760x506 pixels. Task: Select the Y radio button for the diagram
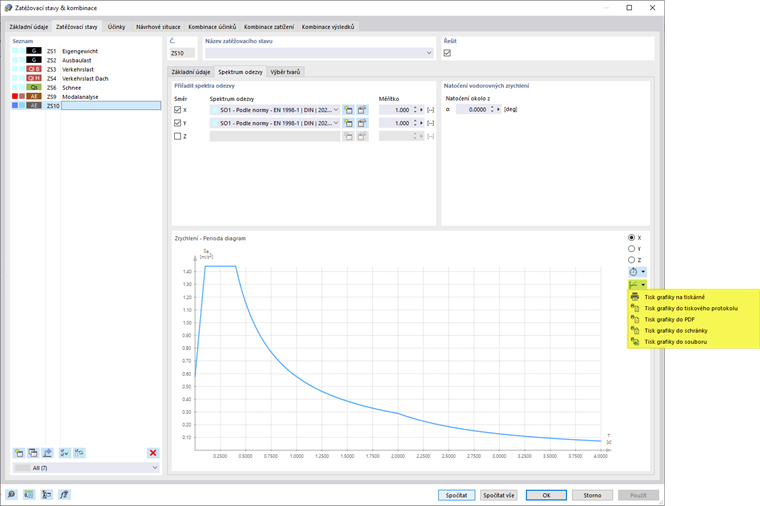[632, 249]
